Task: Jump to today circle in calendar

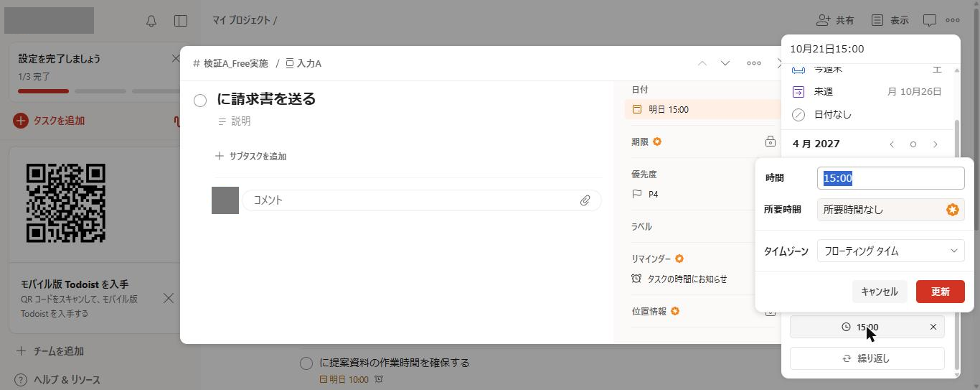Action: click(x=913, y=144)
